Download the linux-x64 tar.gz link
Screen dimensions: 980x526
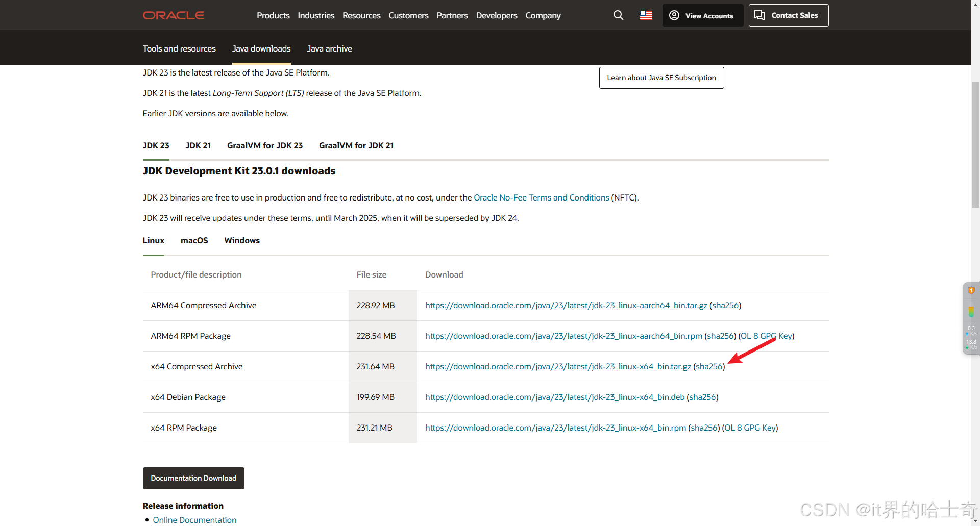coord(558,366)
